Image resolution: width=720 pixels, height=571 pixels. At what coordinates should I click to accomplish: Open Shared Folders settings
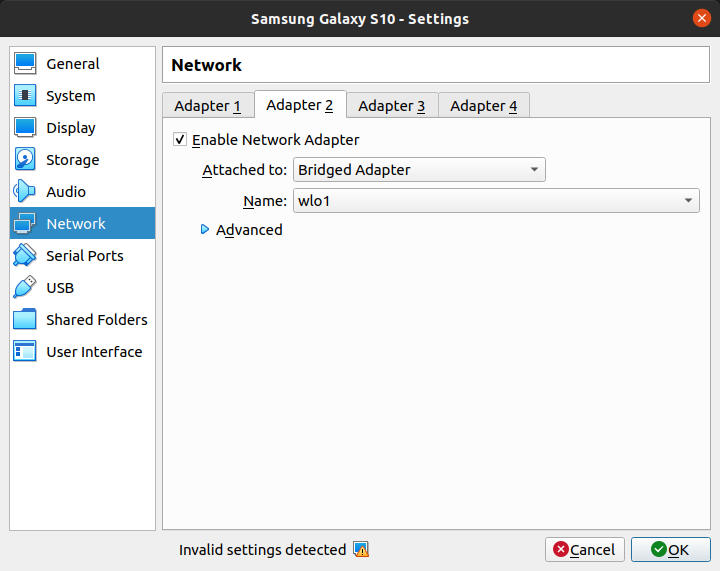click(x=83, y=319)
